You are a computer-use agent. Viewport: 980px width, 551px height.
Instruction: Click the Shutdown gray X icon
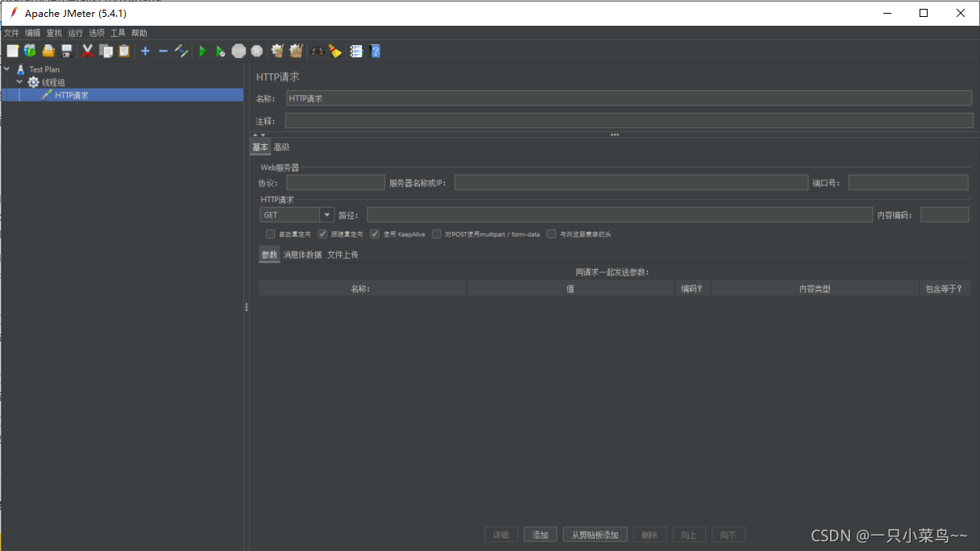[x=257, y=51]
